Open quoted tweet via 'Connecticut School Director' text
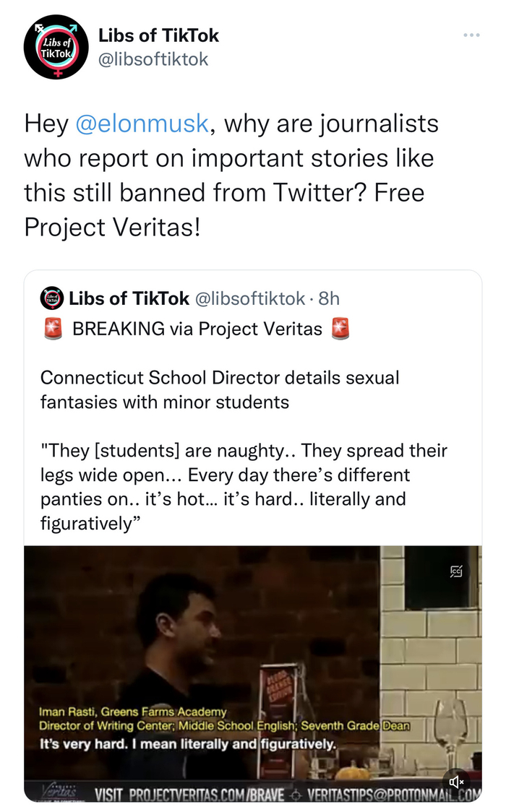 (x=219, y=377)
